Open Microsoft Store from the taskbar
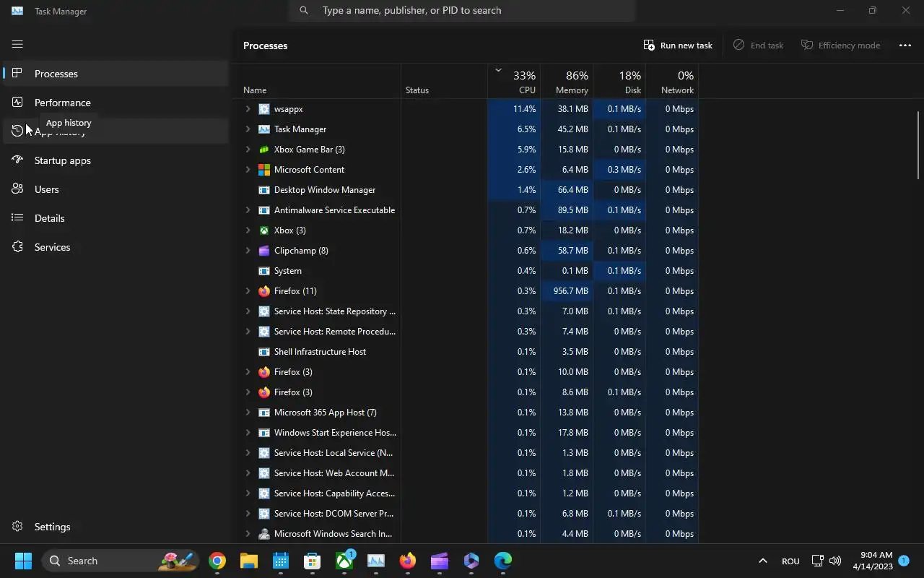924x578 pixels. 313,561
